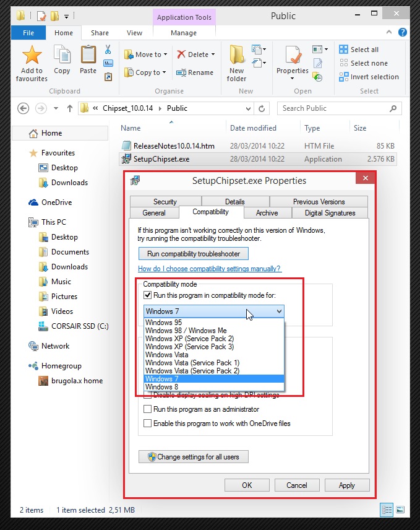Click the Edit icon in Open group
This screenshot has height=530, width=420.
pyautogui.click(x=318, y=63)
